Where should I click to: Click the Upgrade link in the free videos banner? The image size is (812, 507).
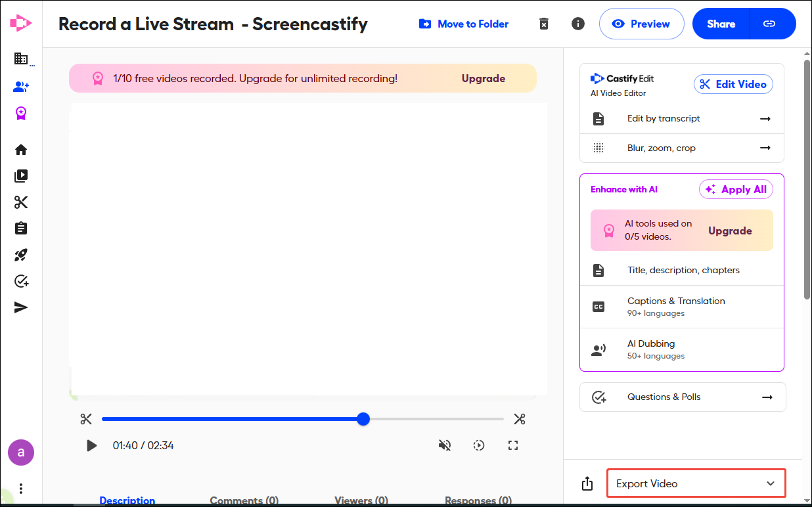(x=483, y=78)
